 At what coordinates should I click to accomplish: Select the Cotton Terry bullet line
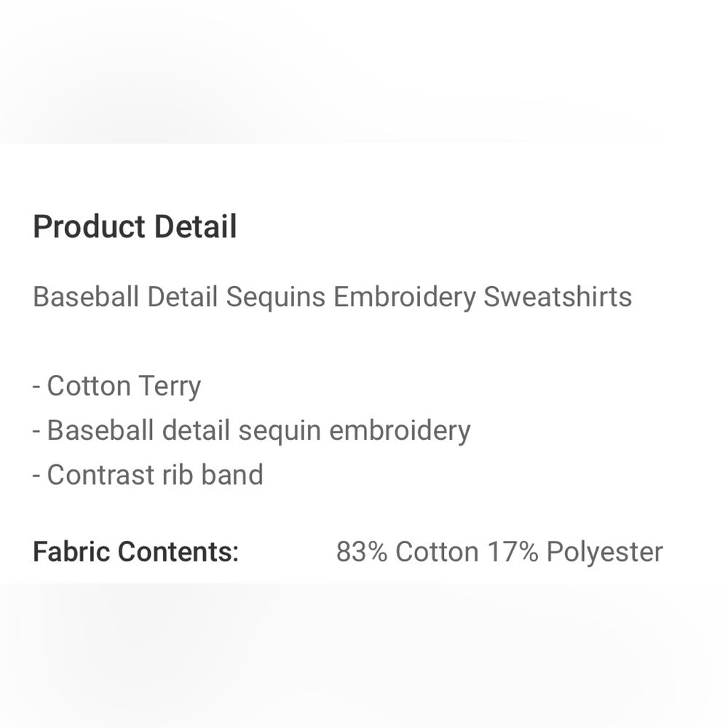pos(116,387)
